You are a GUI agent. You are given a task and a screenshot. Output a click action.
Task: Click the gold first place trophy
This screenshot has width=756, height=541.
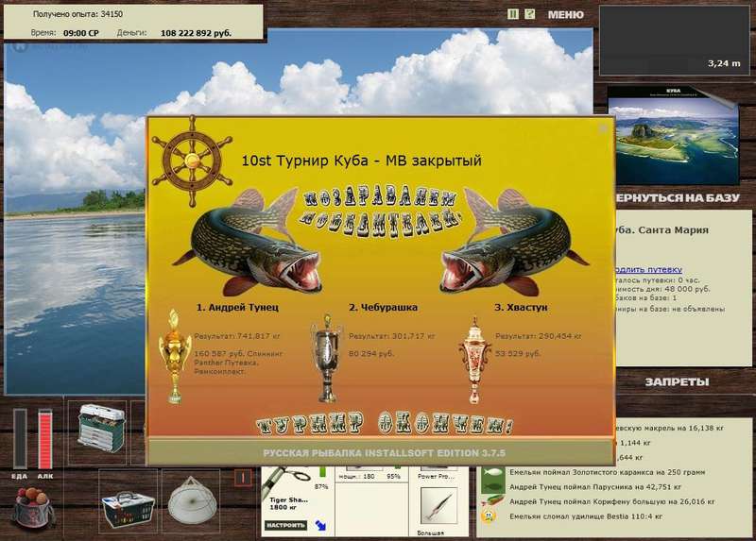click(175, 357)
